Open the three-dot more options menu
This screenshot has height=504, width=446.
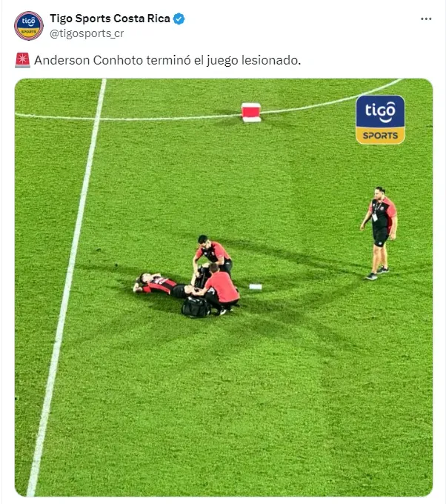(x=426, y=19)
